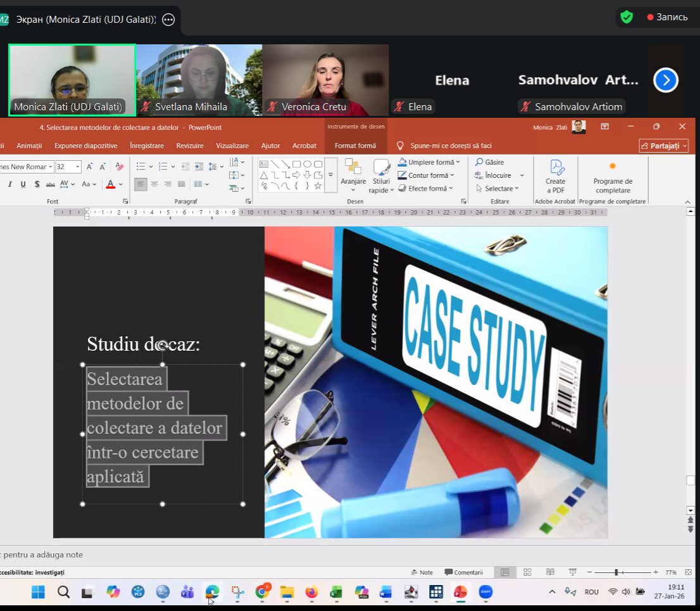Viewport: 700px width, 611px height.
Task: Click the Găsire search tool
Action: 489,163
